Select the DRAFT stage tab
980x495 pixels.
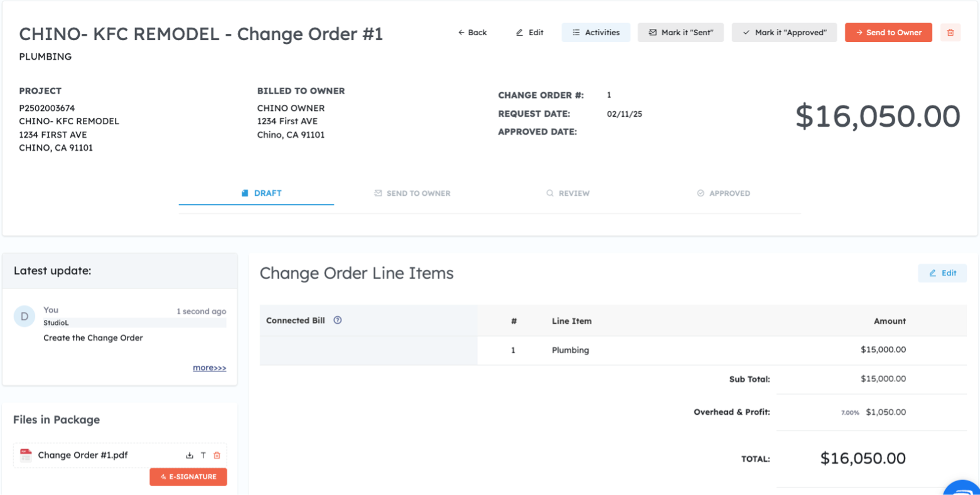262,193
